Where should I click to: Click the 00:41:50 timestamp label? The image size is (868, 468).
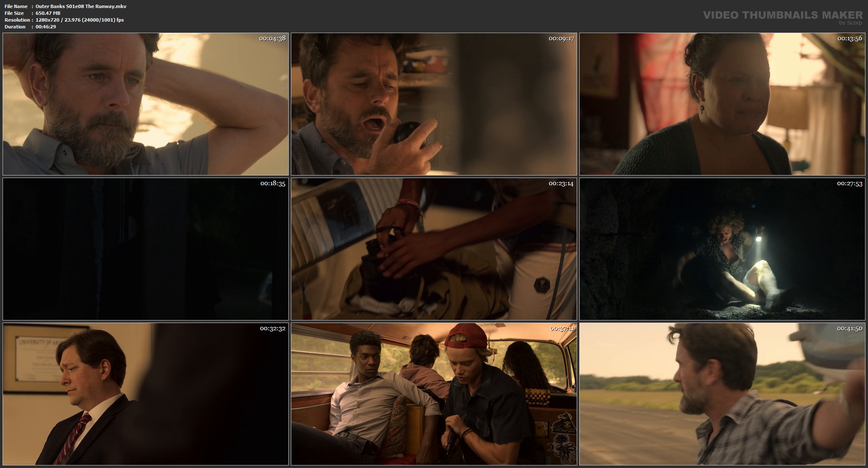(x=849, y=329)
